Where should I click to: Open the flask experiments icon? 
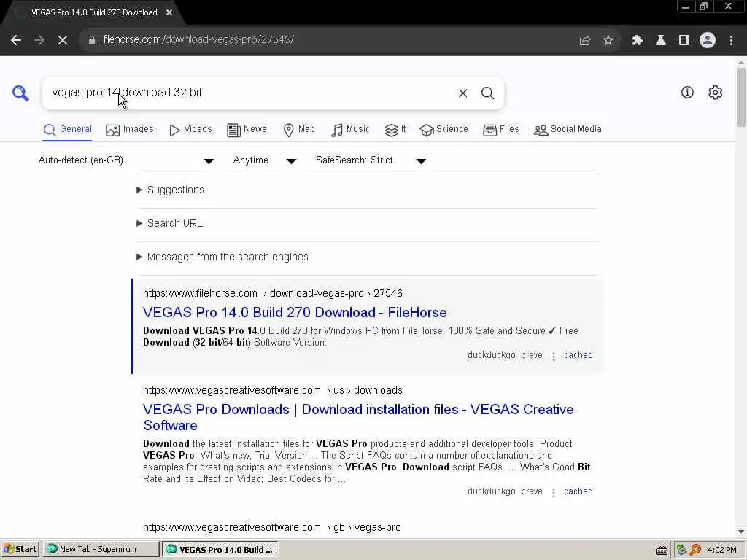(661, 41)
